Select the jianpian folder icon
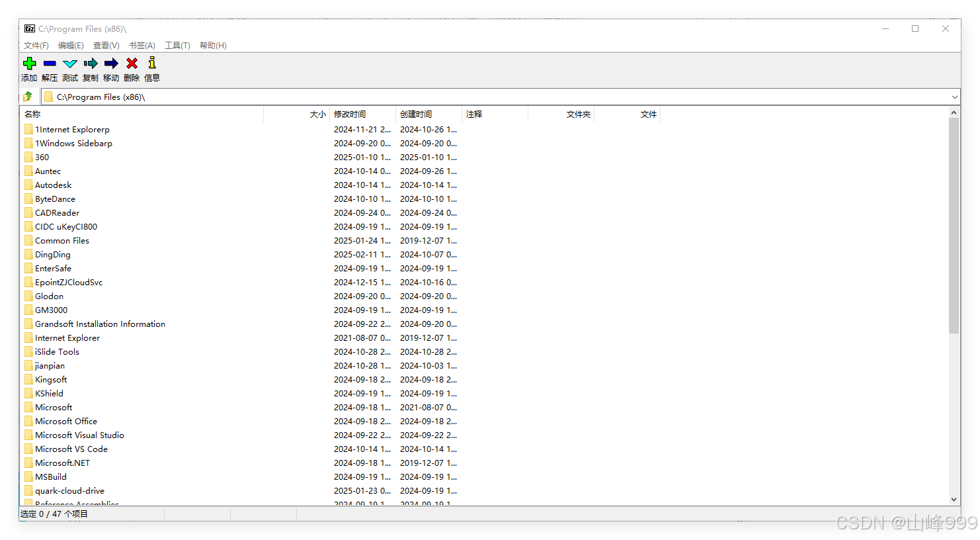This screenshot has width=980, height=540. coord(28,365)
